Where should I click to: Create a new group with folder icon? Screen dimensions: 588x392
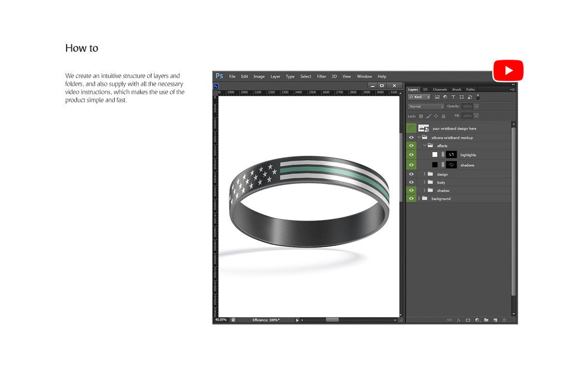pos(486,320)
